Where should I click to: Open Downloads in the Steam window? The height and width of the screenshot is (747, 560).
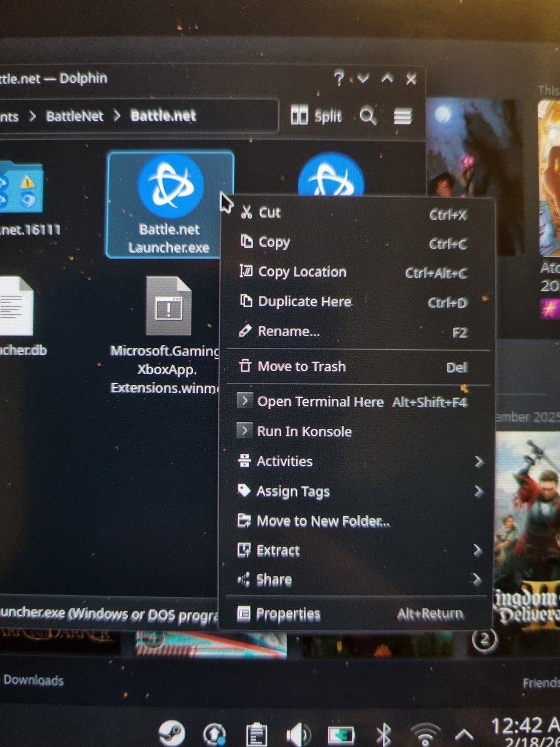tap(33, 680)
